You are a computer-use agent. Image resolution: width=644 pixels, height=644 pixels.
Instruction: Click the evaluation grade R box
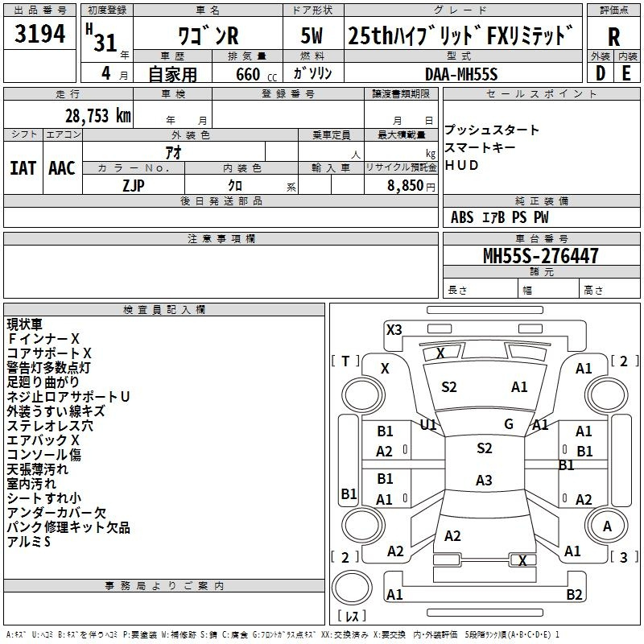coord(613,36)
